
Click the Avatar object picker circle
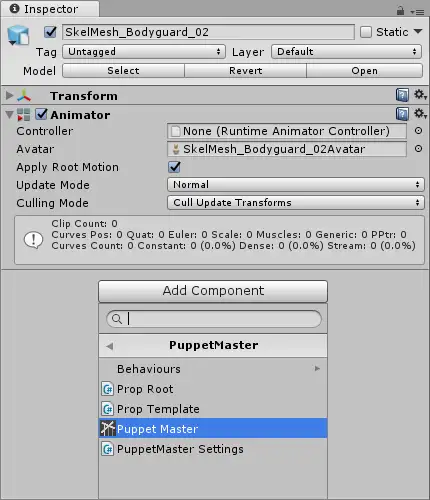coord(418,149)
